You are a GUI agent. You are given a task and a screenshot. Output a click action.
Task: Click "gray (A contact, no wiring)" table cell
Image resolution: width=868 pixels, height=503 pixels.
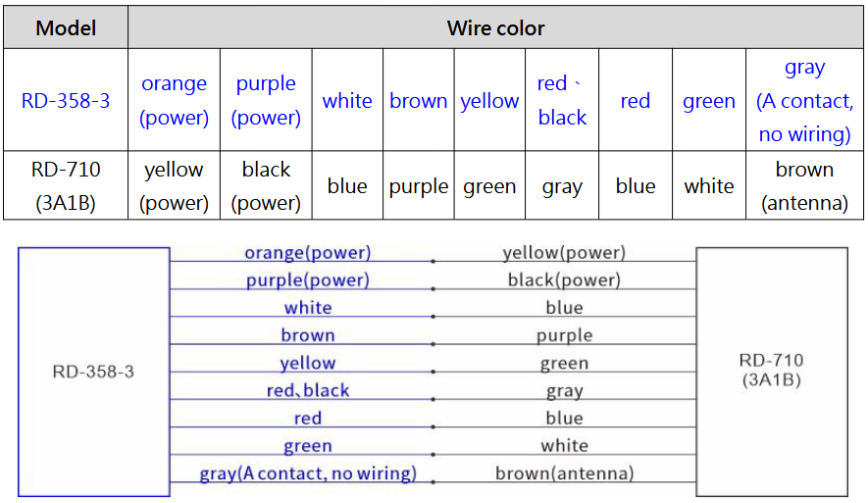coord(804,101)
